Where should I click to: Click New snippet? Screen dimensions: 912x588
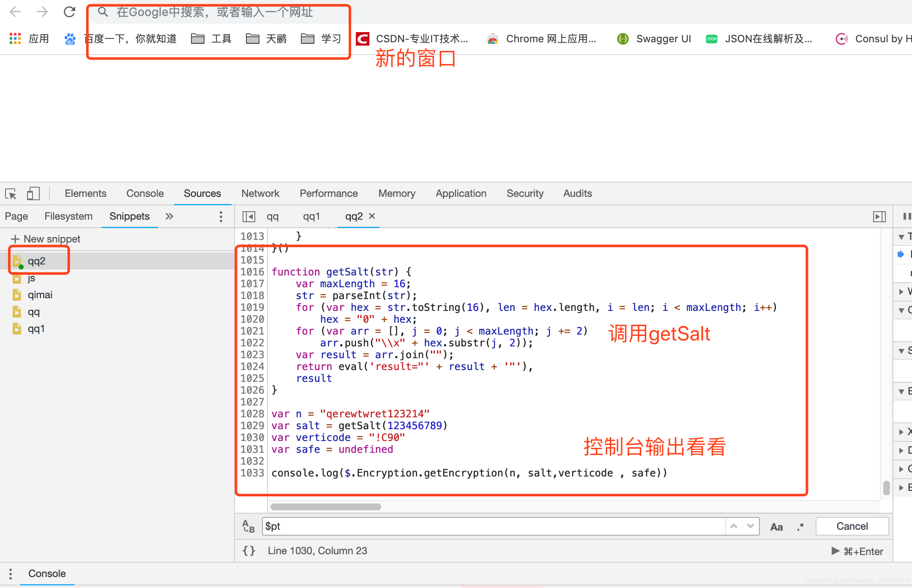click(x=46, y=239)
